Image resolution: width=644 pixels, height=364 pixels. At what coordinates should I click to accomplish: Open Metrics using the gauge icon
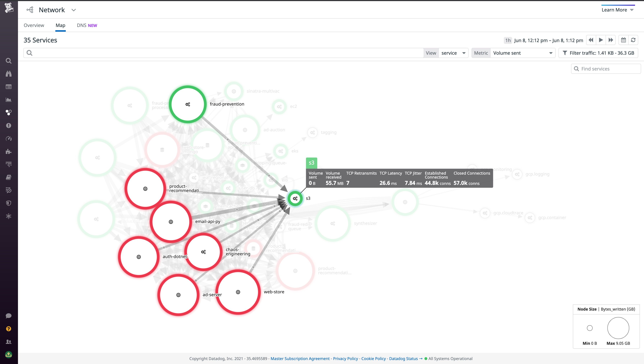[x=9, y=138]
